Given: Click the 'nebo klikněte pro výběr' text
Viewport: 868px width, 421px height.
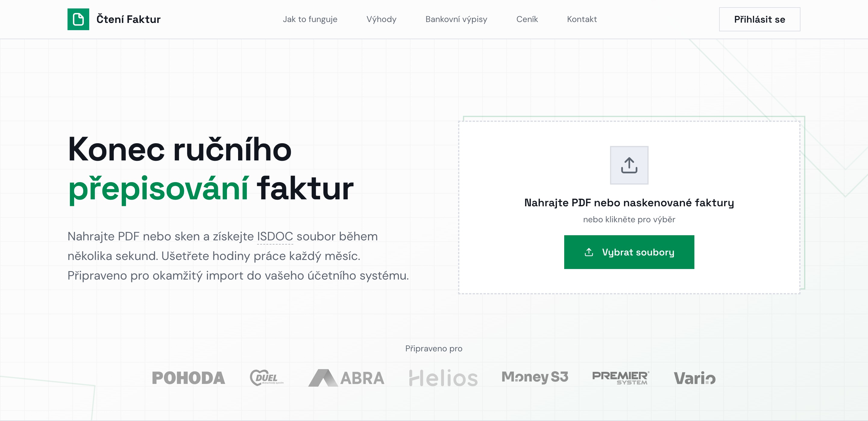Looking at the screenshot, I should tap(629, 220).
